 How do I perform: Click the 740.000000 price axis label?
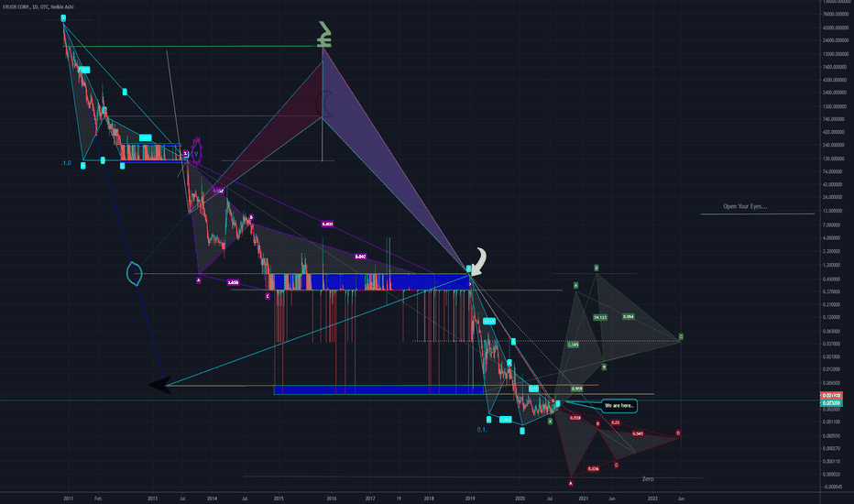[x=836, y=119]
